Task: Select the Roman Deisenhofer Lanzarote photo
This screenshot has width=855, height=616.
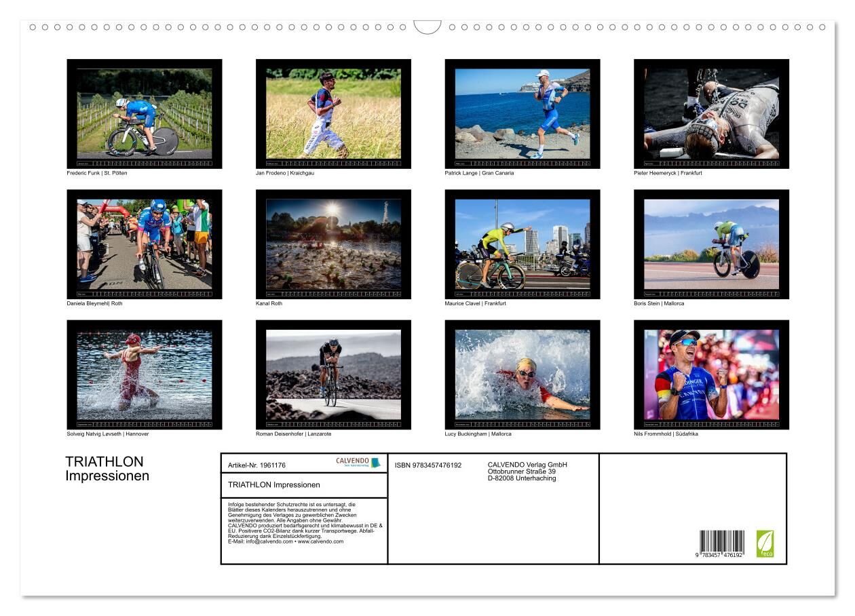Action: pyautogui.click(x=333, y=374)
